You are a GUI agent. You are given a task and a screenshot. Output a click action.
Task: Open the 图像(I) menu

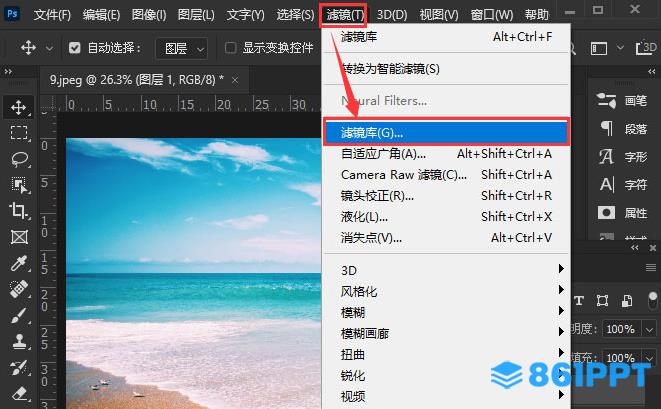point(149,15)
